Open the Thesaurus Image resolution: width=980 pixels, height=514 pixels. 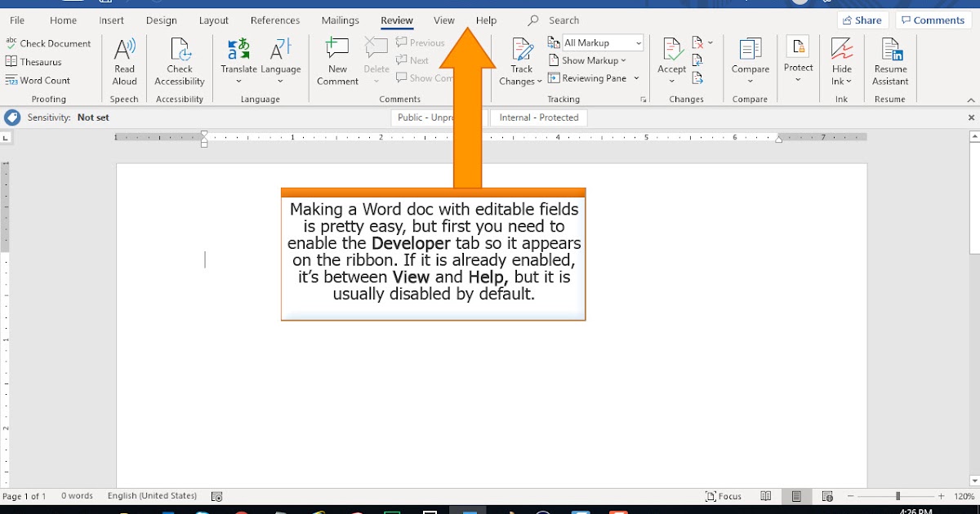pyautogui.click(x=35, y=61)
